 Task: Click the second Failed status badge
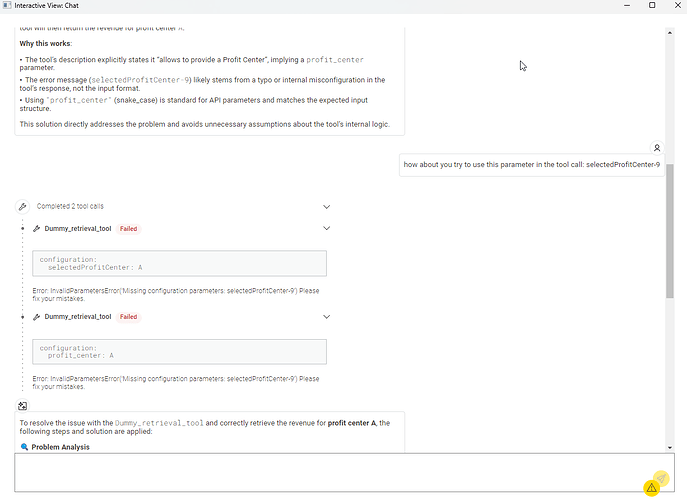point(128,317)
